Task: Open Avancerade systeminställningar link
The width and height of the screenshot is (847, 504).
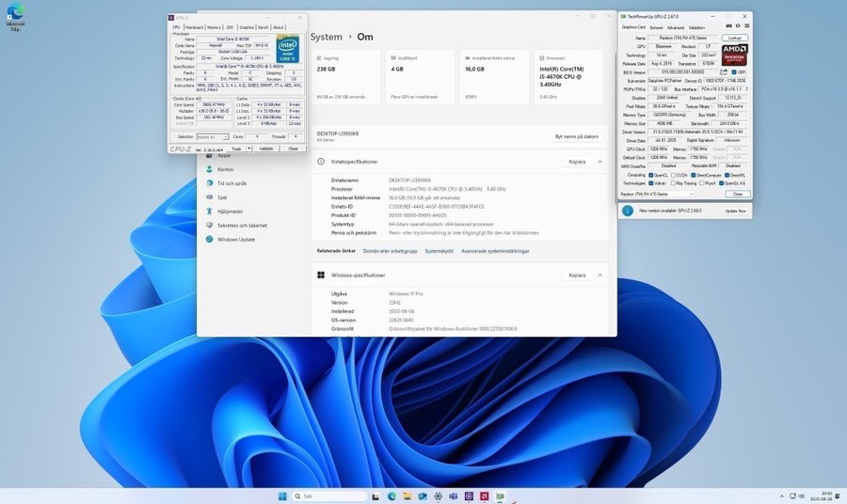Action: [495, 251]
